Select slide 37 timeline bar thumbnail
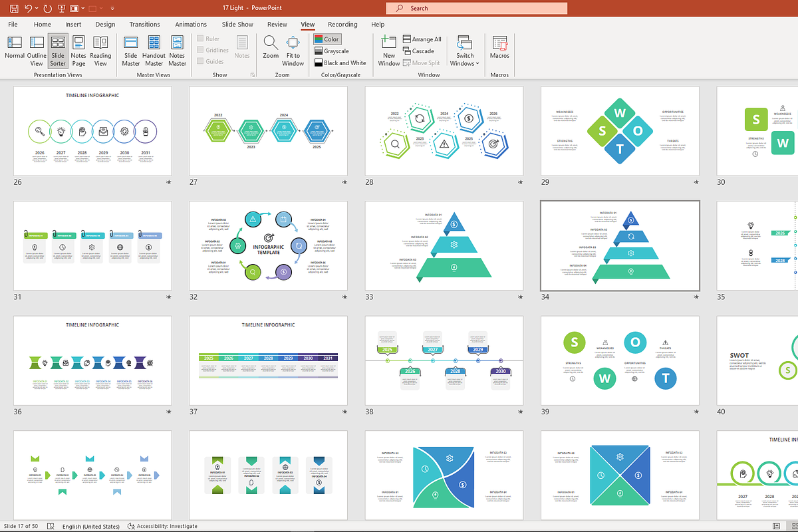Viewport: 798px width, 532px height. tap(268, 360)
